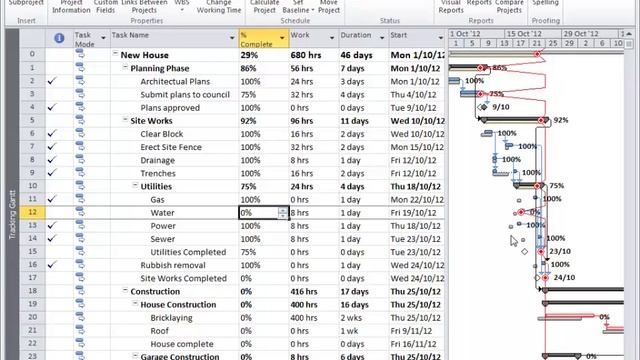Image resolution: width=640 pixels, height=360 pixels.
Task: Open Start column filter dropdown
Action: point(441,38)
